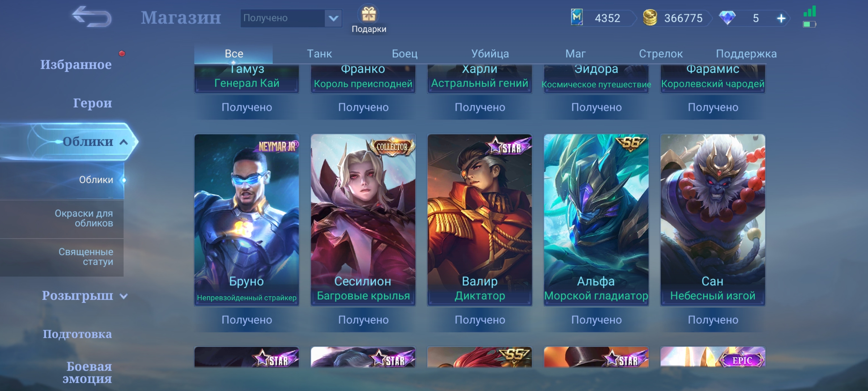Viewport: 868px width, 391px height.
Task: Go back using the return arrow icon
Action: click(x=92, y=17)
